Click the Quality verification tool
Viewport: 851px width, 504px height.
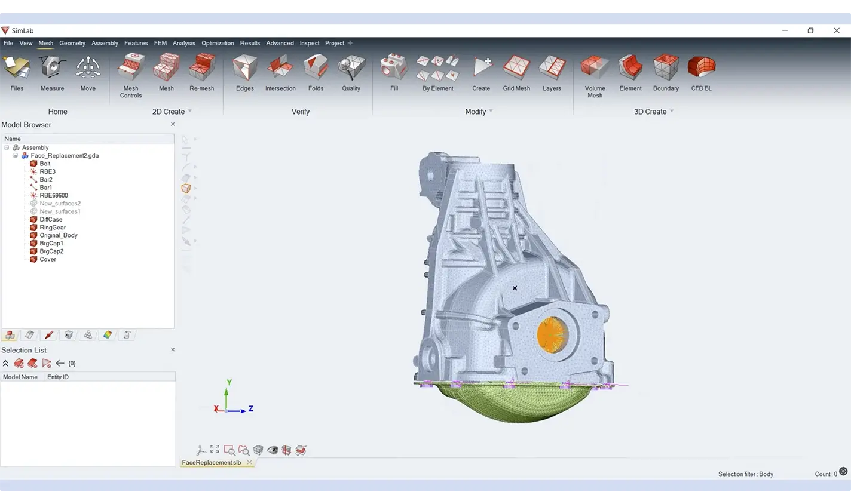351,73
